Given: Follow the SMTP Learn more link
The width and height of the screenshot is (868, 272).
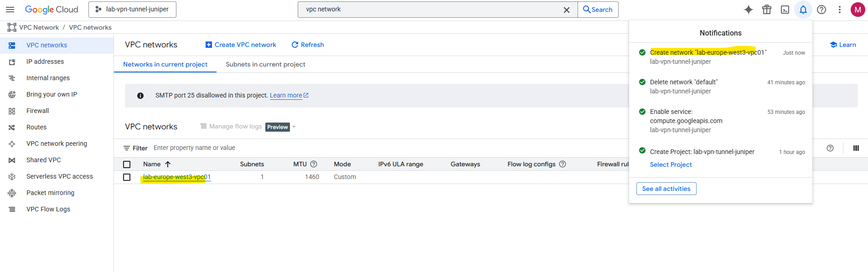Looking at the screenshot, I should click(289, 95).
